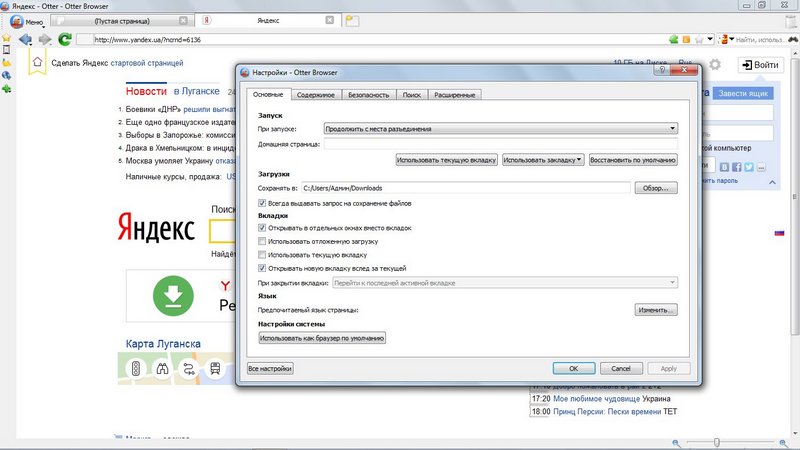Switch to the Содержимое tab
This screenshot has height=450, width=800.
coord(316,95)
